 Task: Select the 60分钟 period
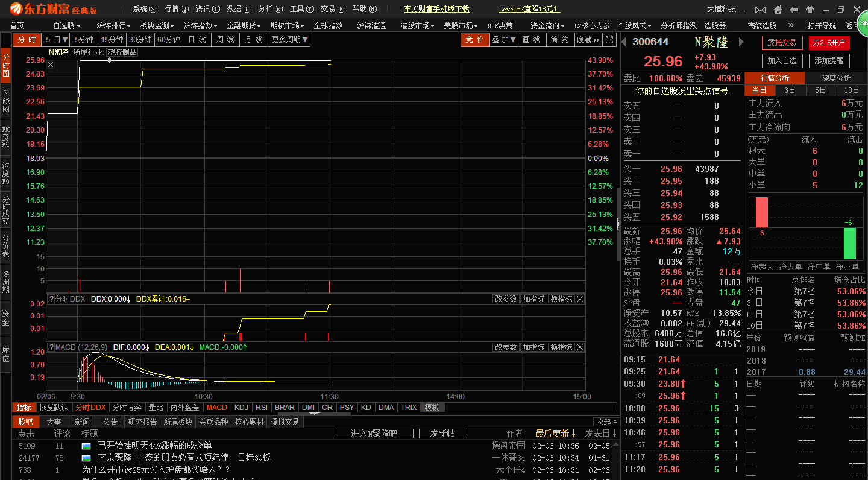[169, 40]
